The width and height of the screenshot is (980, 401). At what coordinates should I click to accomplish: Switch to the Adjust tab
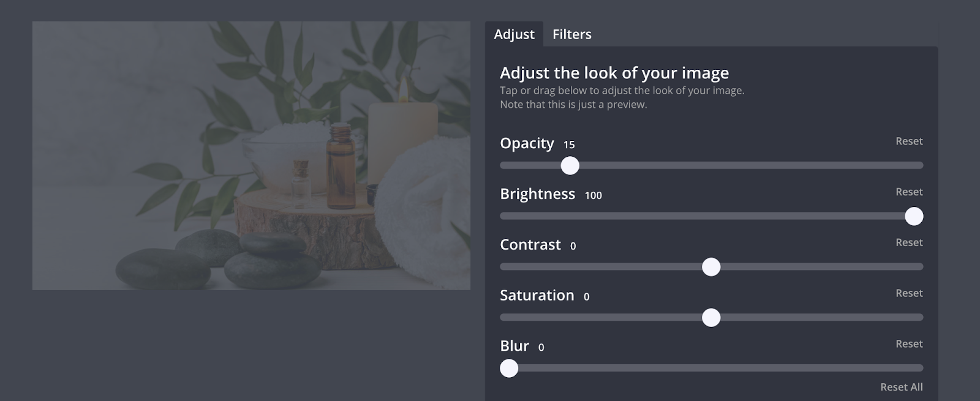(x=514, y=34)
